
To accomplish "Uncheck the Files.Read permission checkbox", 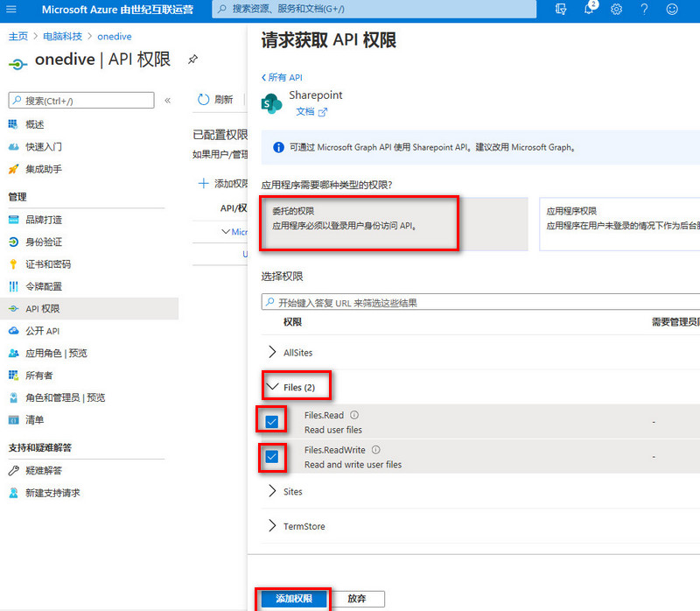I will pos(271,421).
